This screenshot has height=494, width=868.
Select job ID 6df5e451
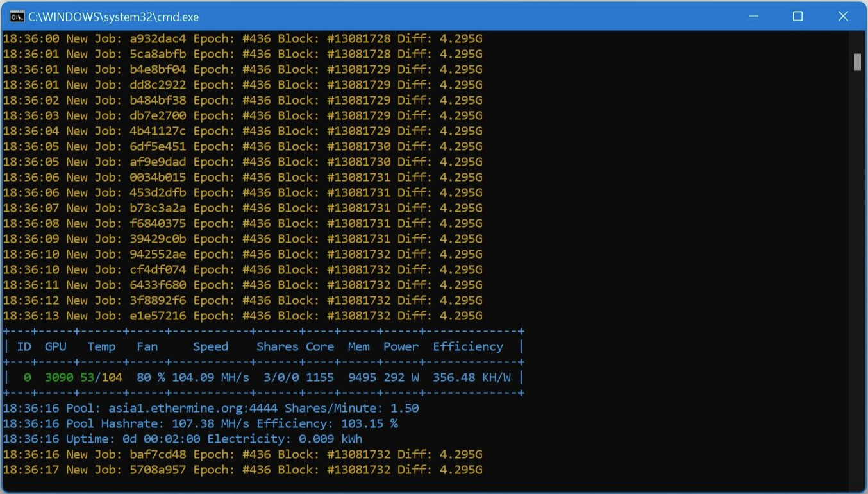pyautogui.click(x=158, y=146)
